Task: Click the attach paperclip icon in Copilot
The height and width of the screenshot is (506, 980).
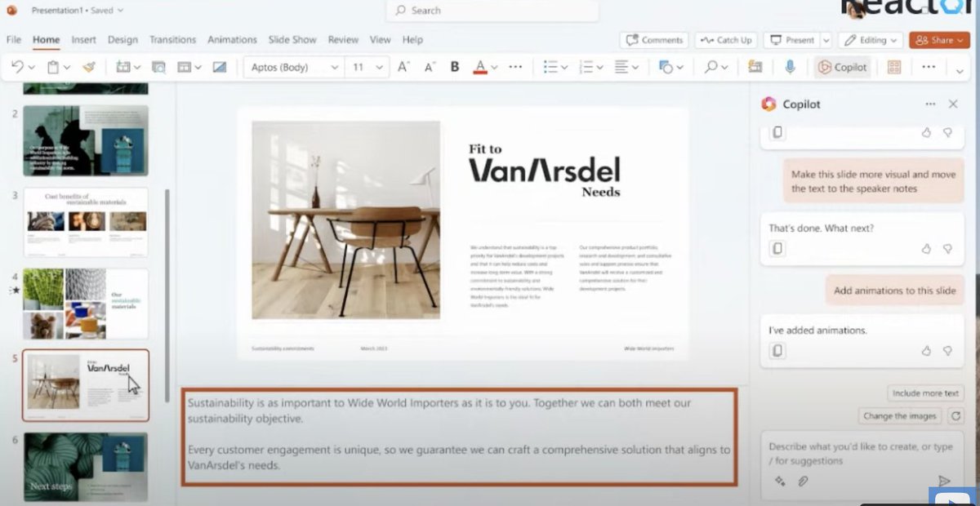Action: point(803,482)
